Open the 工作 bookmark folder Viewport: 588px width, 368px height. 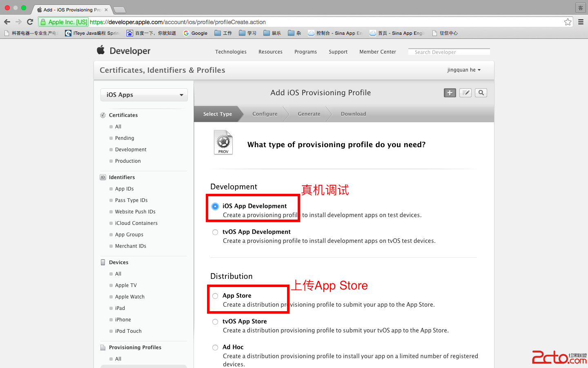[223, 33]
